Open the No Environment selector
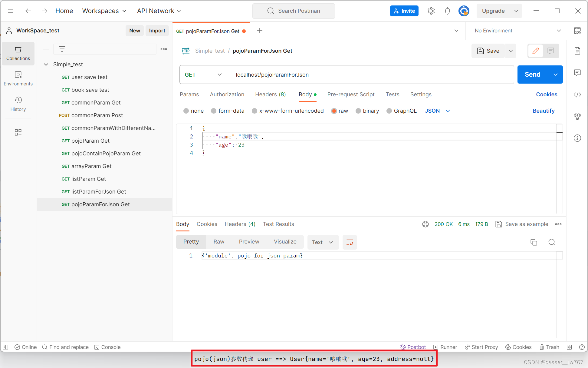Viewport: 588px width, 368px height. point(518,31)
